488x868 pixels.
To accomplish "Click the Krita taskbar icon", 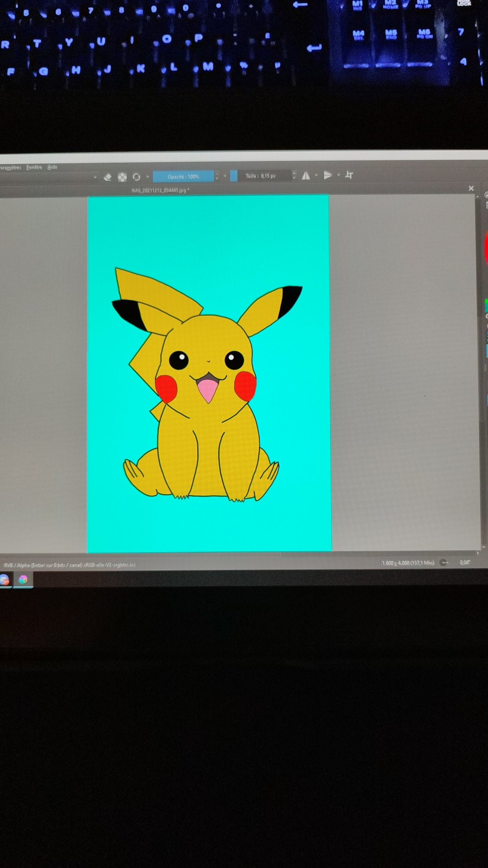I will coord(23,579).
